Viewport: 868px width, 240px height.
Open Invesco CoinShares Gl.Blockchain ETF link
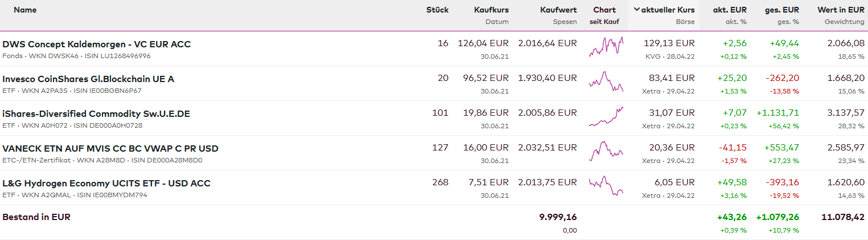(x=88, y=79)
